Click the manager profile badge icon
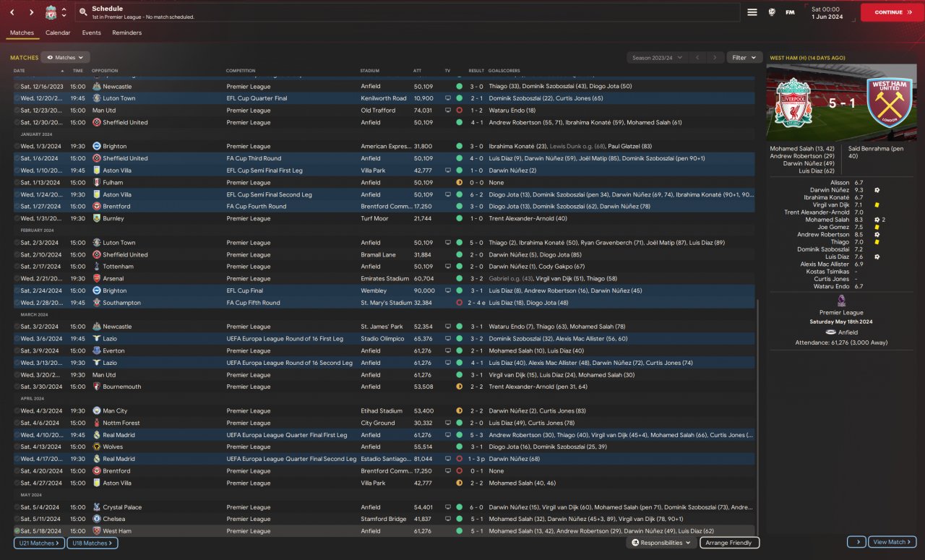Image resolution: width=925 pixels, height=560 pixels. coord(772,12)
